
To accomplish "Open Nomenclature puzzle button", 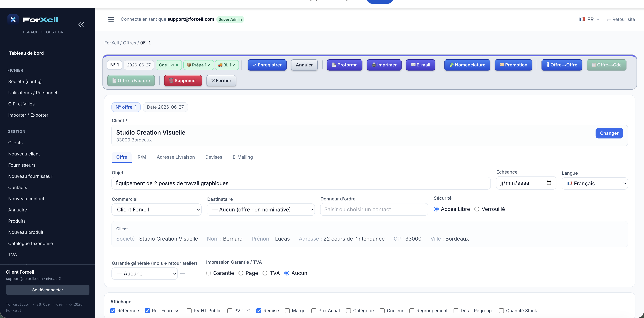I will click(467, 65).
